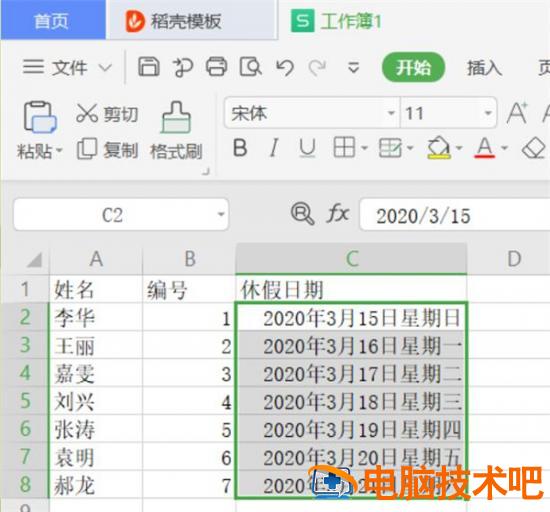Click cell with name 张涛
Screen dimensions: 550x512
pos(96,429)
